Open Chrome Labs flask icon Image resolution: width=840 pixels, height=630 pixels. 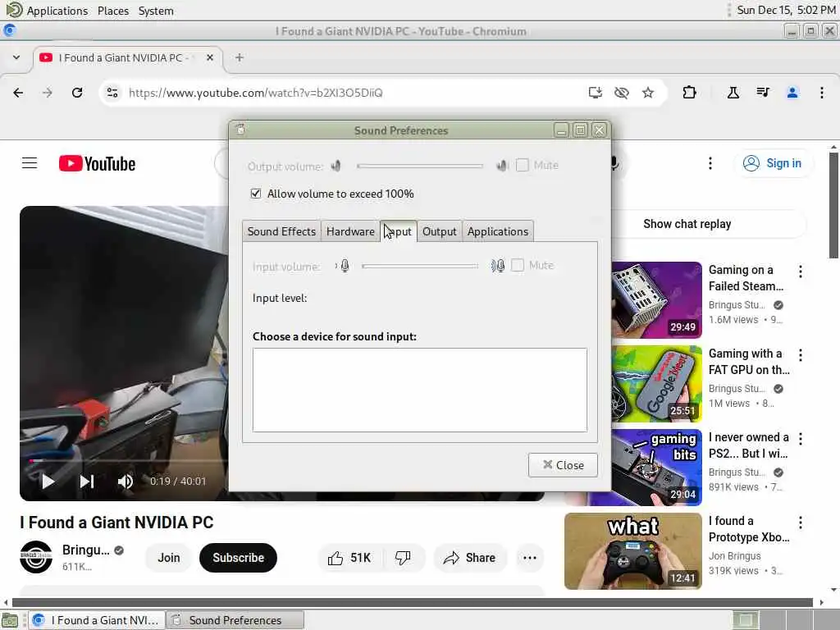click(x=733, y=93)
